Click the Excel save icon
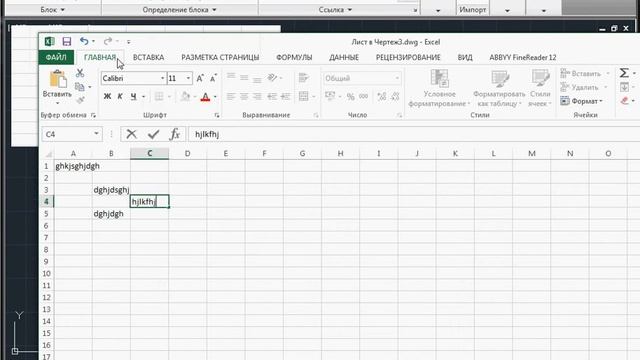Image resolution: width=640 pixels, height=360 pixels. tap(67, 41)
